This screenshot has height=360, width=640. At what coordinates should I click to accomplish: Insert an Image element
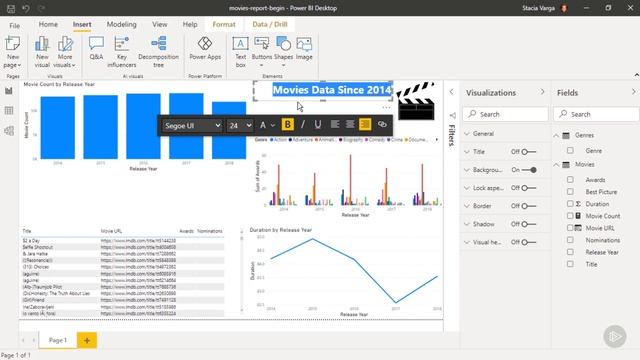tap(304, 49)
